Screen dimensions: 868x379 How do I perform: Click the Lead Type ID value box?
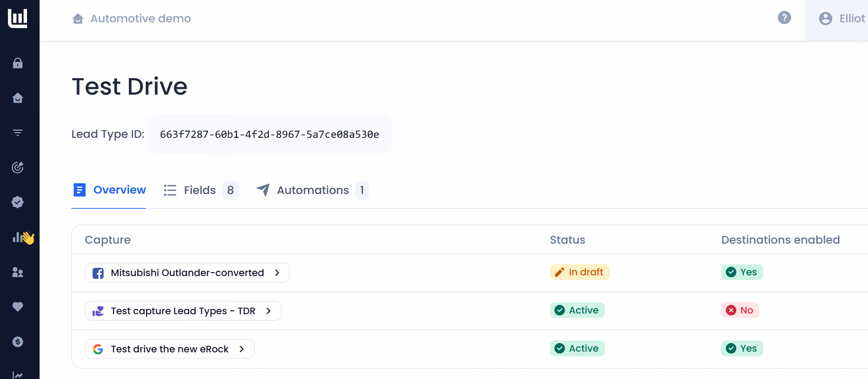[270, 134]
